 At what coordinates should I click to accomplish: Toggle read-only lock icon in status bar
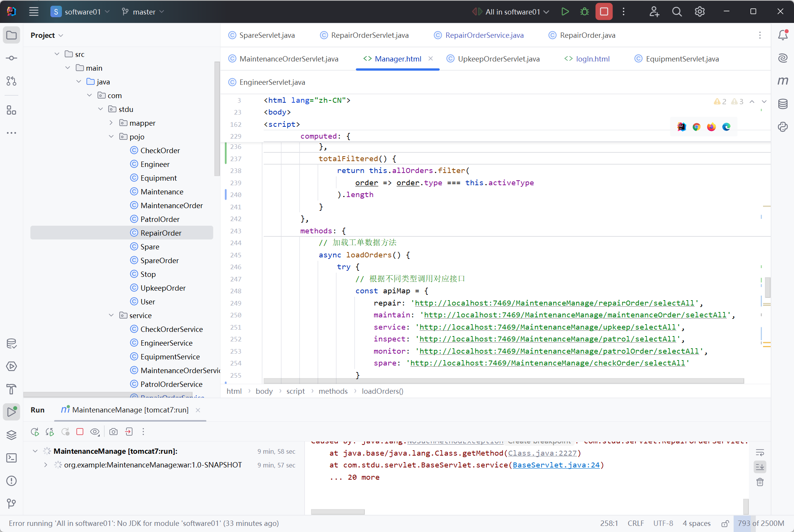click(725, 523)
